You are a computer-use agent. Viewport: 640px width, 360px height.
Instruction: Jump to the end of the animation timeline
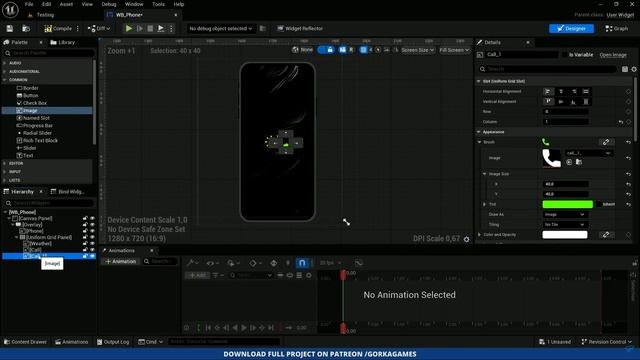point(271,327)
